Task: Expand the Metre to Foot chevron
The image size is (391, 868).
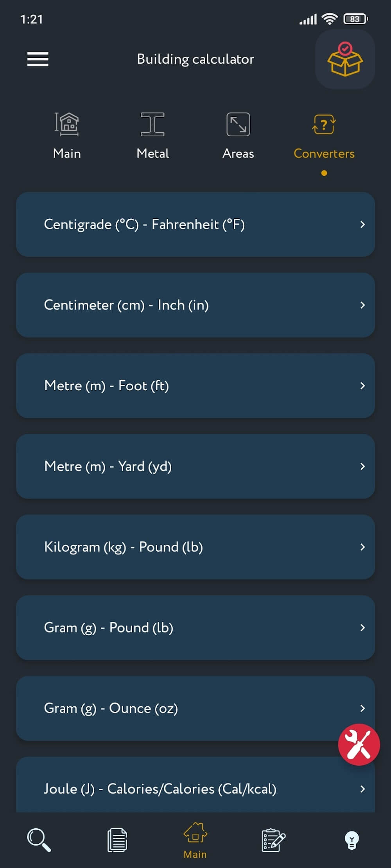Action: point(362,386)
